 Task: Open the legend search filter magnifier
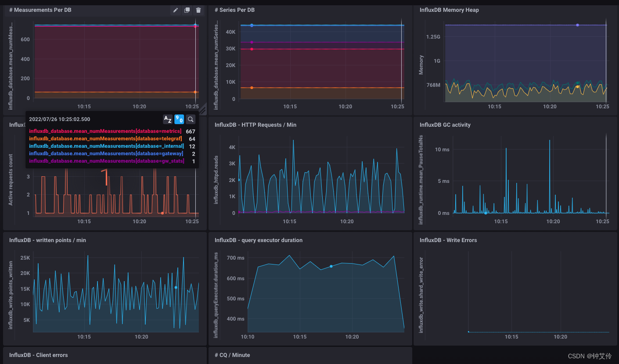coord(191,119)
